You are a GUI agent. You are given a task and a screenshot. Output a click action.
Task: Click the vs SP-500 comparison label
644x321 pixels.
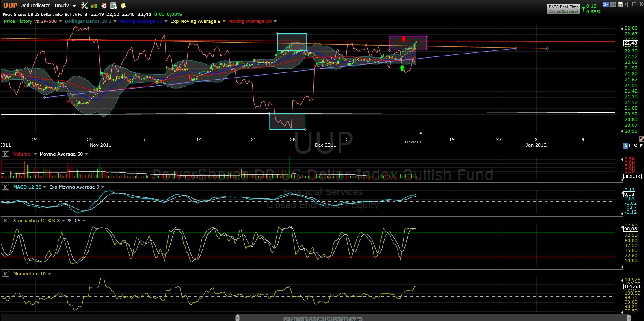(45, 21)
